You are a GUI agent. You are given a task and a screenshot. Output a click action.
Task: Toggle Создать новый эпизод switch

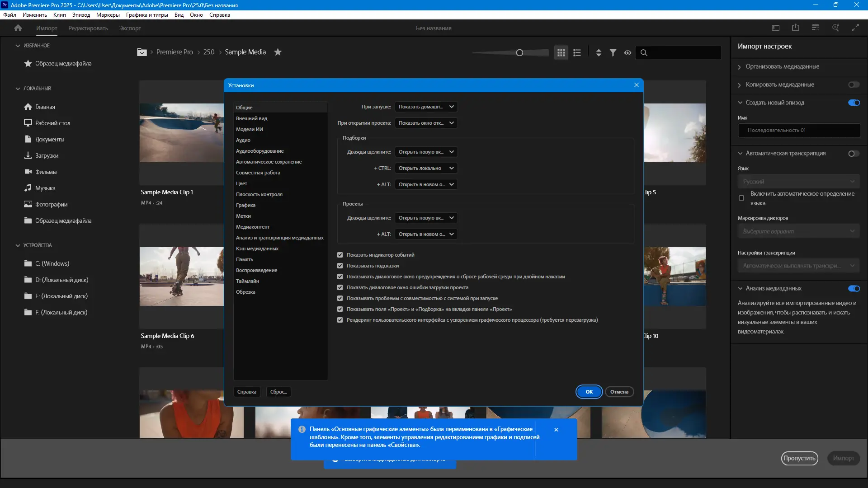point(854,103)
